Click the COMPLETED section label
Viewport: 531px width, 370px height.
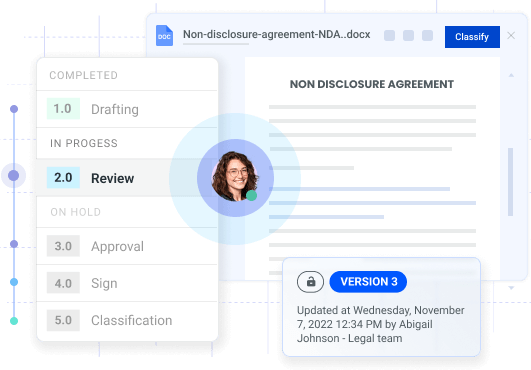pos(84,75)
